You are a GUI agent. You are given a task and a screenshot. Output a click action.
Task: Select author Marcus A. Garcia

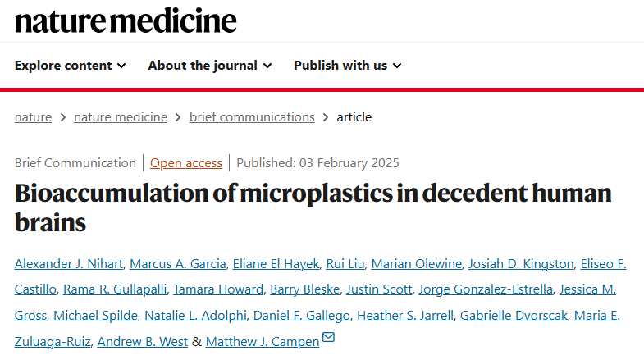178,263
